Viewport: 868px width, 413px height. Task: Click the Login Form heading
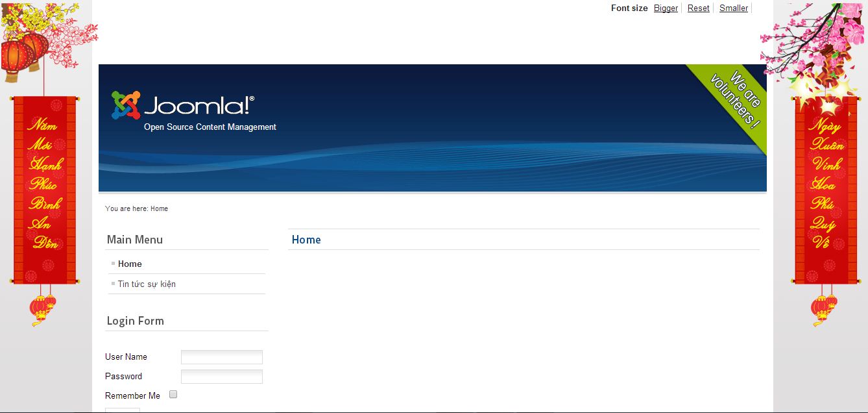coord(136,321)
